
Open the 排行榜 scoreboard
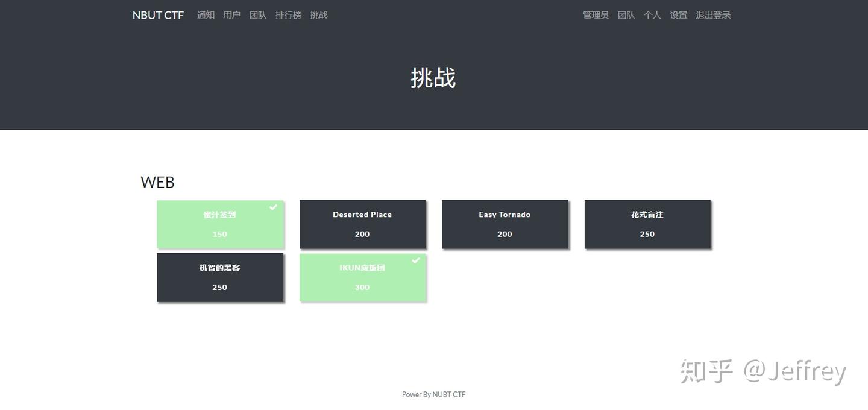288,14
